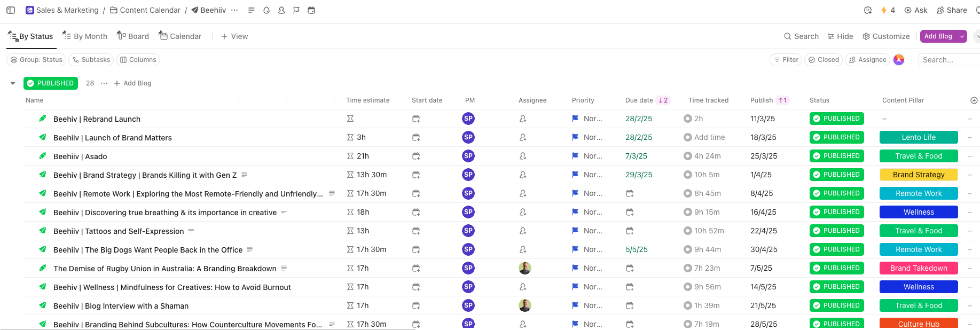Toggle the sidebar panel icon

(x=11, y=10)
